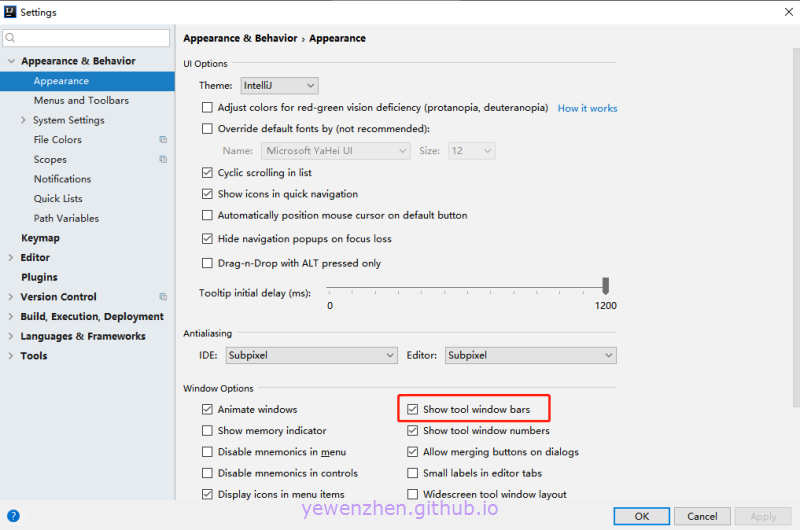Enable Widescreen tool window layout

(x=413, y=494)
